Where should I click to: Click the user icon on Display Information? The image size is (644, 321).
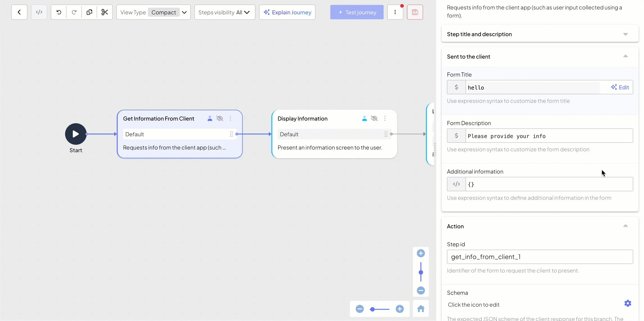coord(364,118)
